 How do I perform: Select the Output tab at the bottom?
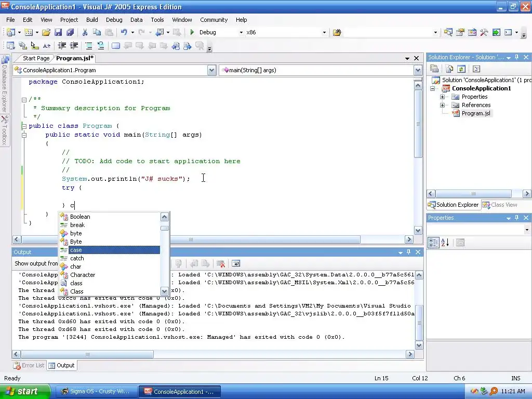[x=62, y=365]
